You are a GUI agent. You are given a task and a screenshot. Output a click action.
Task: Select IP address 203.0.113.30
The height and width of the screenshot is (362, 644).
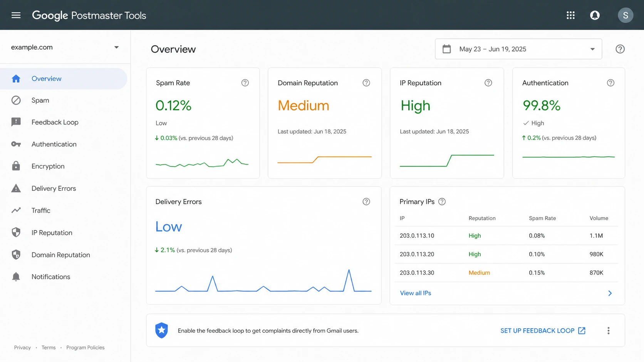click(x=417, y=273)
